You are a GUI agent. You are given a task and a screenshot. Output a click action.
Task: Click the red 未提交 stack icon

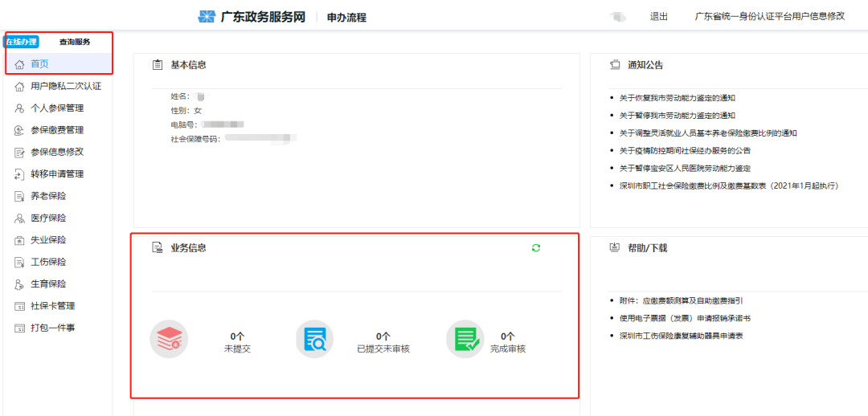(x=169, y=339)
